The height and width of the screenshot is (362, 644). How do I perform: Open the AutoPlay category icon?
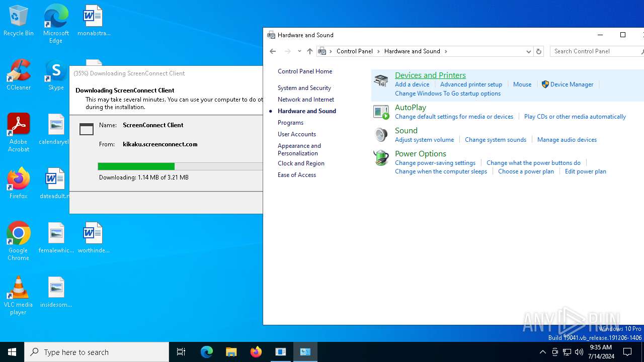point(381,112)
